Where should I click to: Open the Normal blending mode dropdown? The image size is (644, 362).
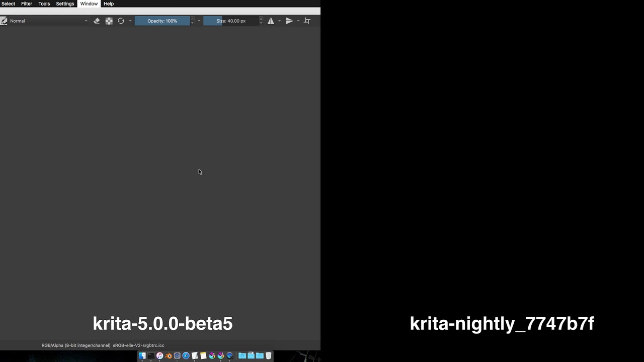49,21
